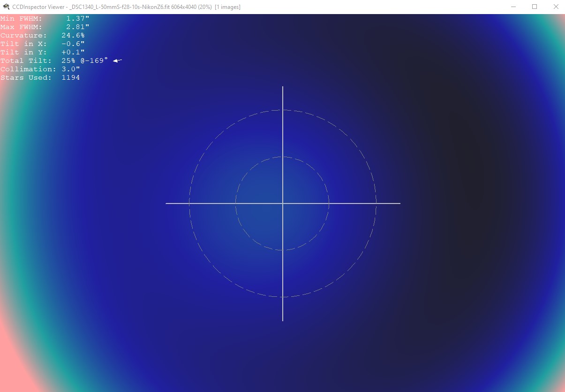The width and height of the screenshot is (565, 392).
Task: Click the window title text with file name
Action: tap(126, 7)
